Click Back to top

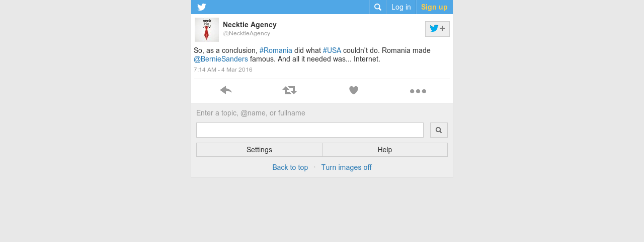pyautogui.click(x=290, y=167)
